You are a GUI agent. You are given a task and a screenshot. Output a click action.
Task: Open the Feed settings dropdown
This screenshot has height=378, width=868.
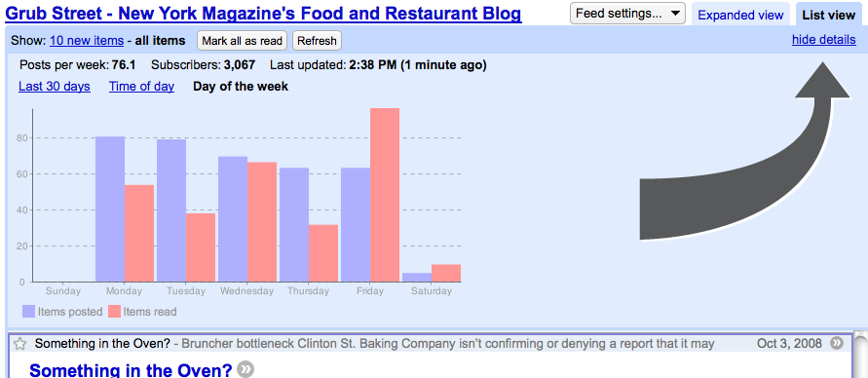(x=627, y=14)
